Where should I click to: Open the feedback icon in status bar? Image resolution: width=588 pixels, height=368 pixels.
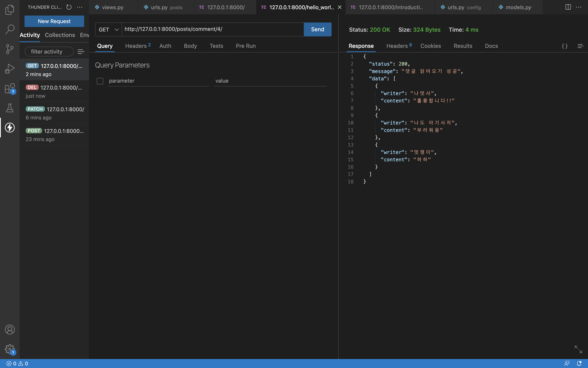567,364
